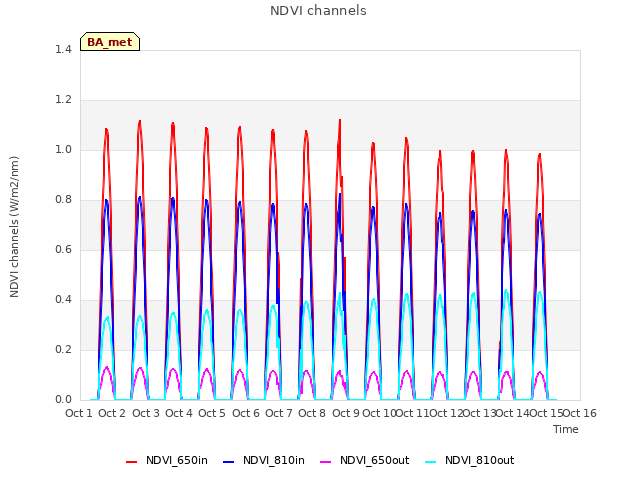
Task: Select the cyan NDVI_810out legend swatch
Action: [431, 462]
